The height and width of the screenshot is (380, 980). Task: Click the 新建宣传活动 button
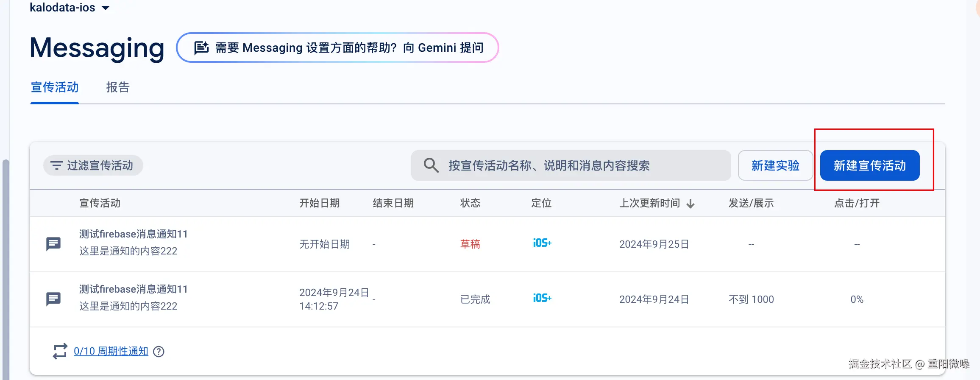(870, 165)
